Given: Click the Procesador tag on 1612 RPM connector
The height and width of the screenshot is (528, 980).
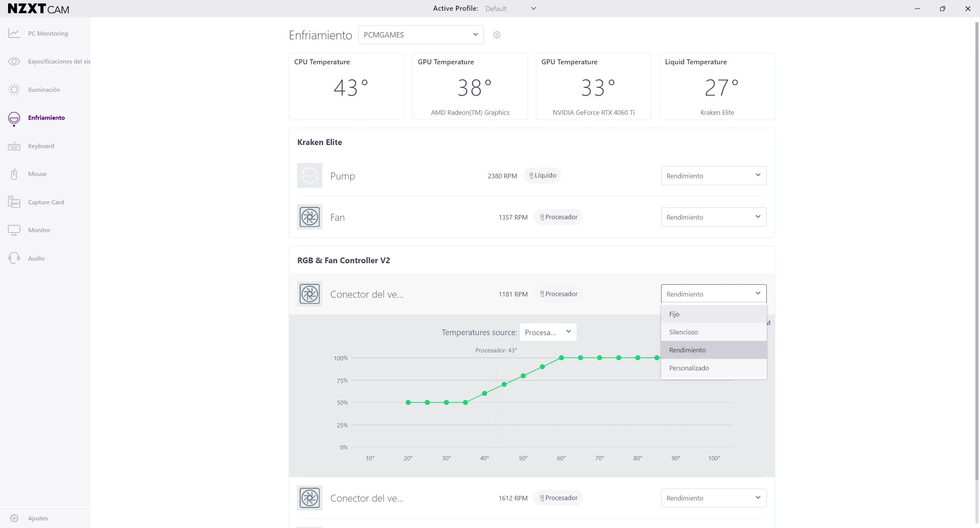Looking at the screenshot, I should (558, 498).
